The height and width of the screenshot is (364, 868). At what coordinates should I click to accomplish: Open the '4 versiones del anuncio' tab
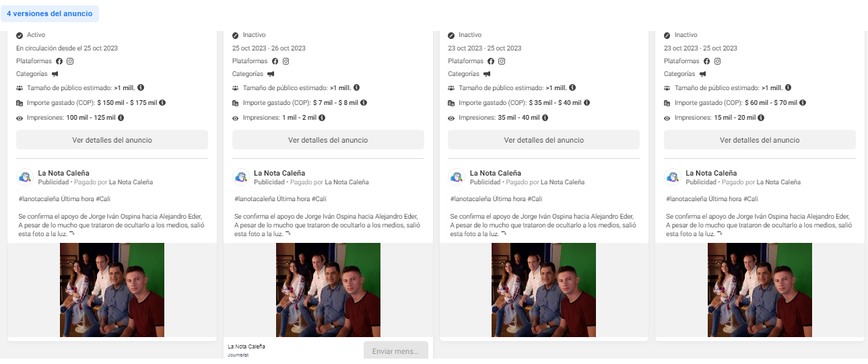pyautogui.click(x=50, y=13)
